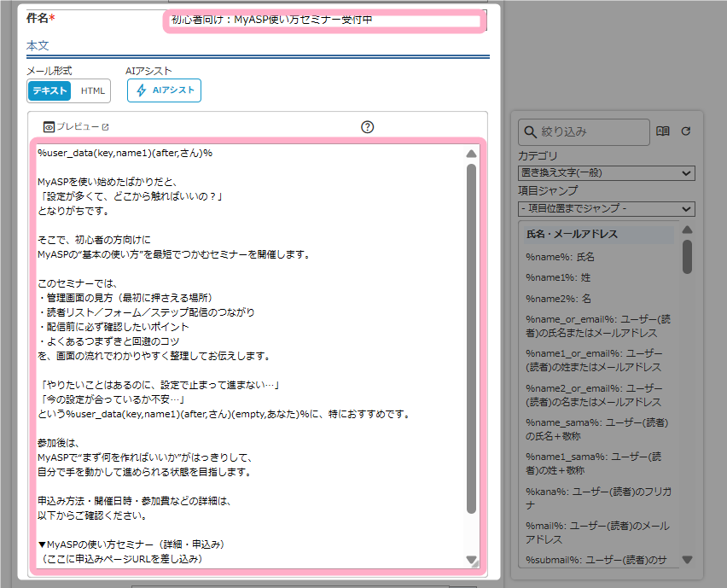Click the 件名 subject input field
The width and height of the screenshot is (727, 588).
coord(324,20)
